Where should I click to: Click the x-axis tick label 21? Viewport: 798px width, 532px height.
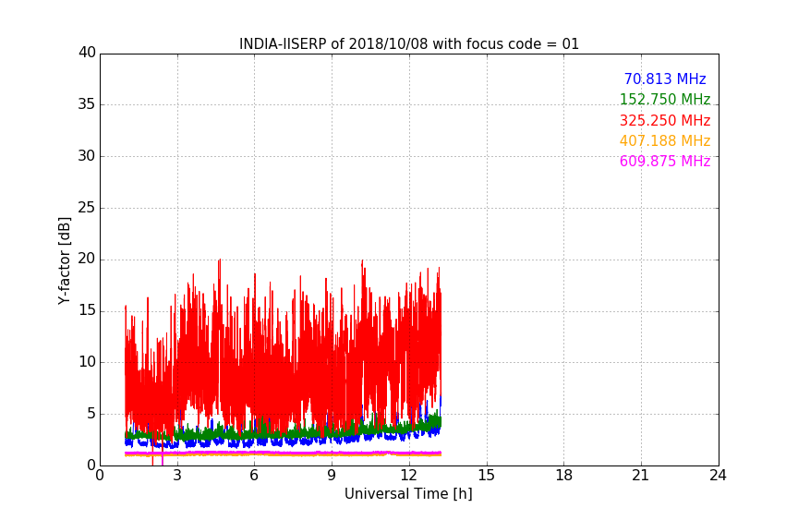click(641, 476)
